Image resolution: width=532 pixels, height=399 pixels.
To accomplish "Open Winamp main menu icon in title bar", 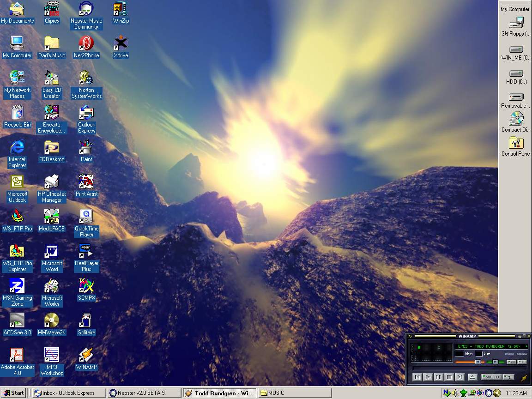I will 410,336.
